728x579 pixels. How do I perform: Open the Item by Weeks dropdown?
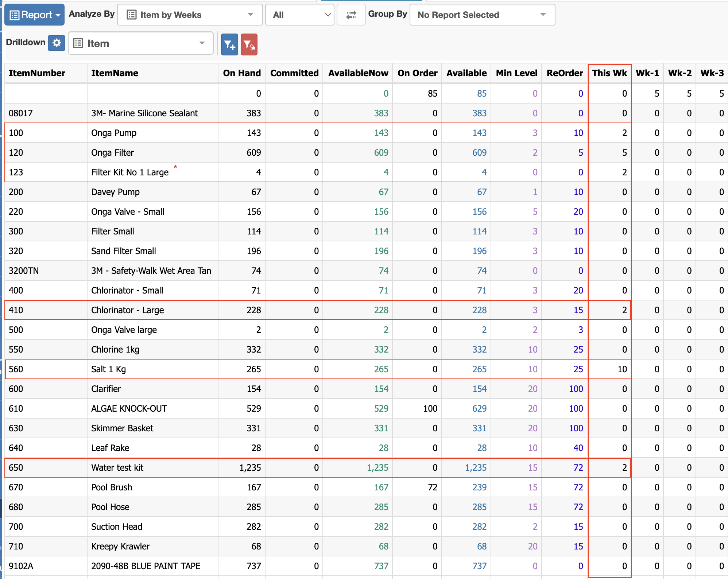[x=190, y=15]
